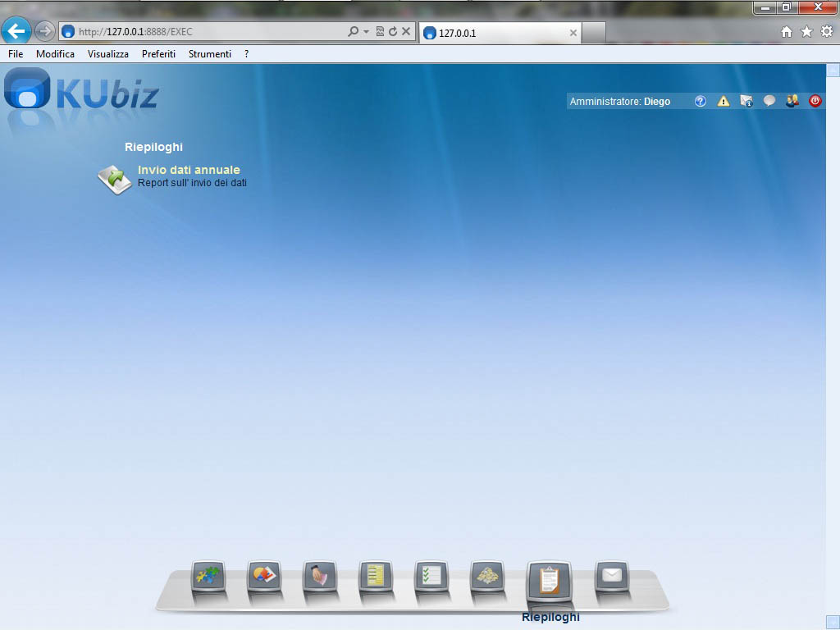Screen dimensions: 840x630
Task: Expand the address bar search dropdown arrow
Action: pos(366,32)
